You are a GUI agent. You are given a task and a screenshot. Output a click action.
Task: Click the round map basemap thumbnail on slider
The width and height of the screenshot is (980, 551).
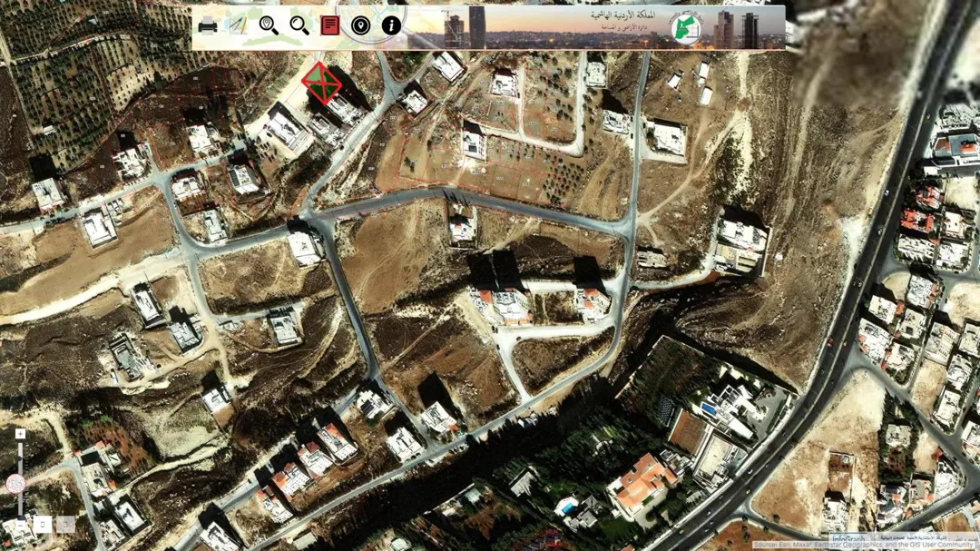click(x=15, y=484)
